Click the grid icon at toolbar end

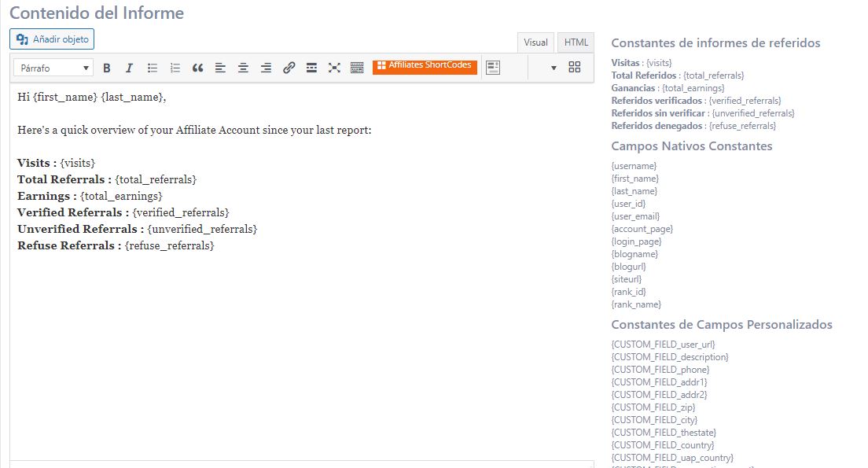tap(575, 68)
